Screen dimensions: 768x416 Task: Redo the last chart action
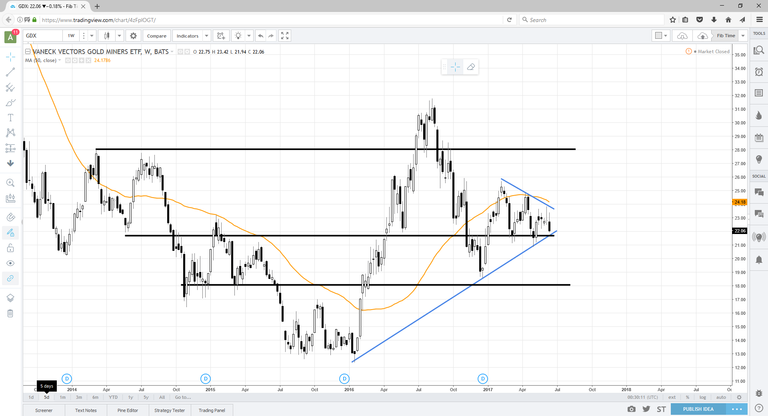tap(271, 36)
